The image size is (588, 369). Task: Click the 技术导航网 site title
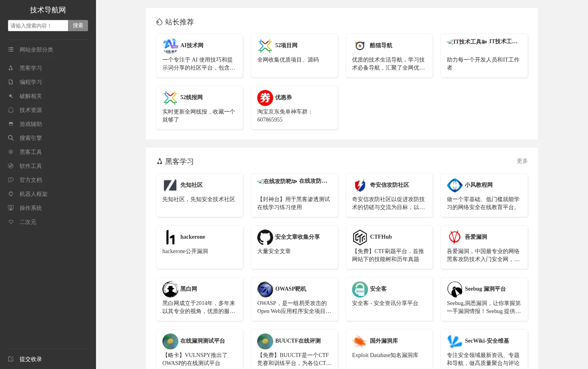coord(48,10)
